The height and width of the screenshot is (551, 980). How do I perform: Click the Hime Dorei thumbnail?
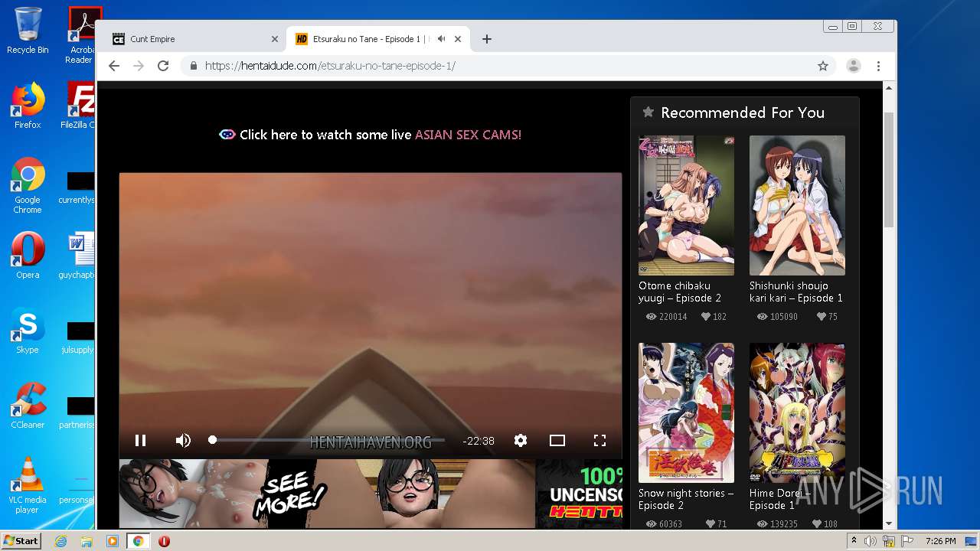tap(797, 412)
